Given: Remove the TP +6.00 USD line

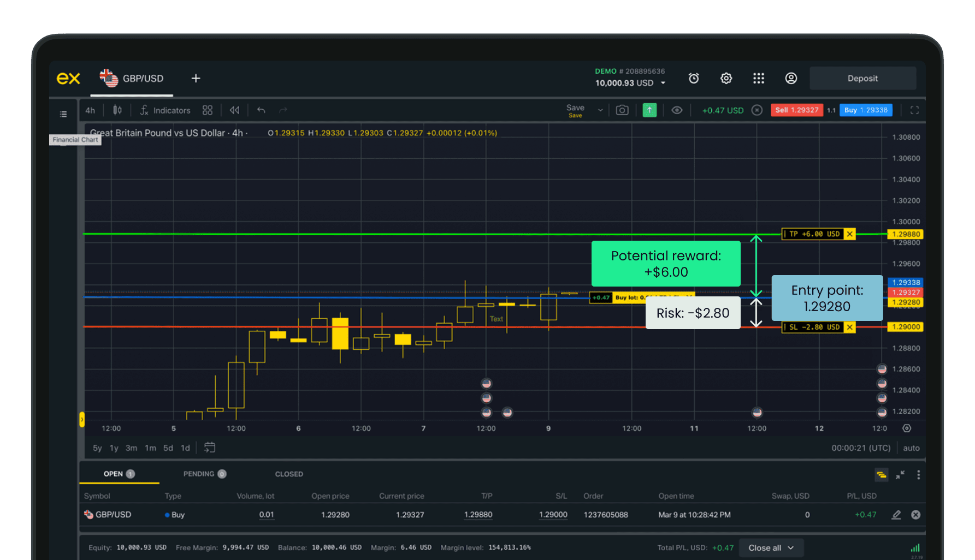Looking at the screenshot, I should pos(849,234).
